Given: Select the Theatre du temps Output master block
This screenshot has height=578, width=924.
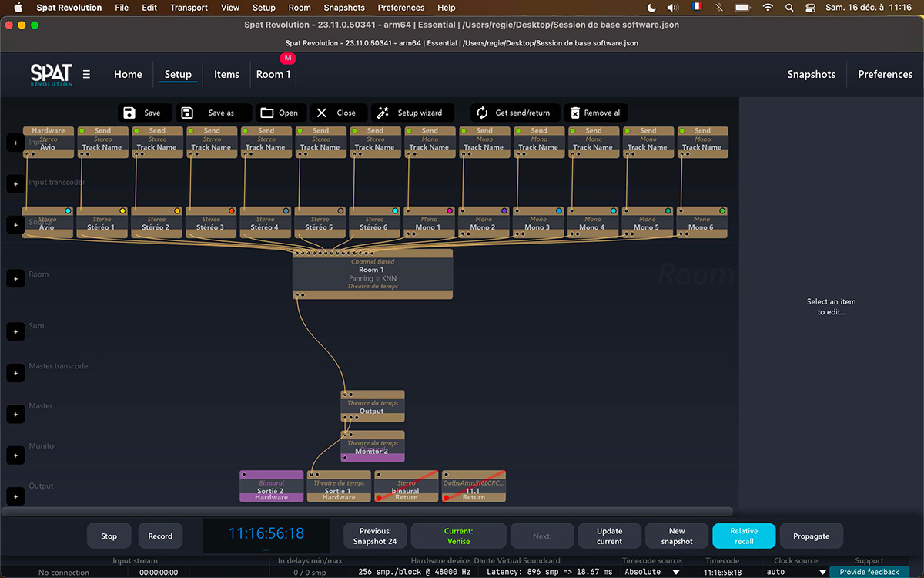Looking at the screenshot, I should click(x=373, y=406).
